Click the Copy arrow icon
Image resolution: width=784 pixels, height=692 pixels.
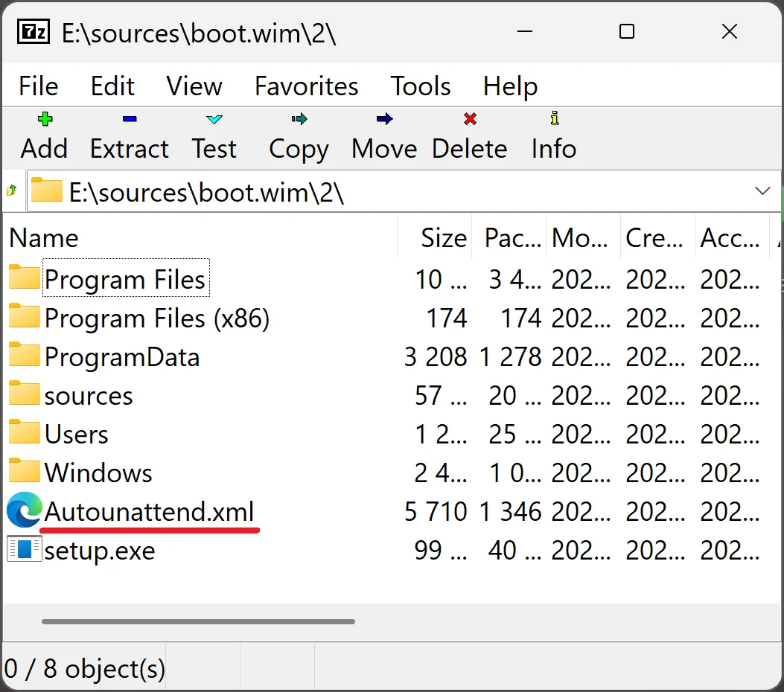[299, 119]
